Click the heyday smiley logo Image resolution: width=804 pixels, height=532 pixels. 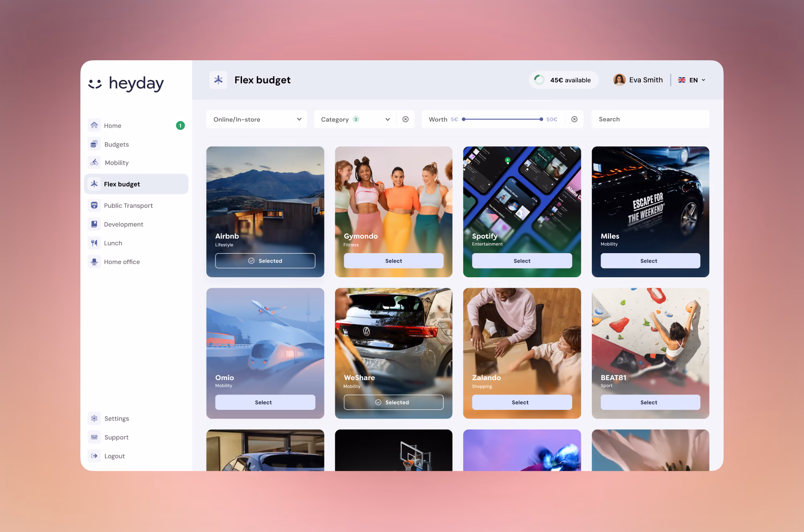click(x=95, y=84)
